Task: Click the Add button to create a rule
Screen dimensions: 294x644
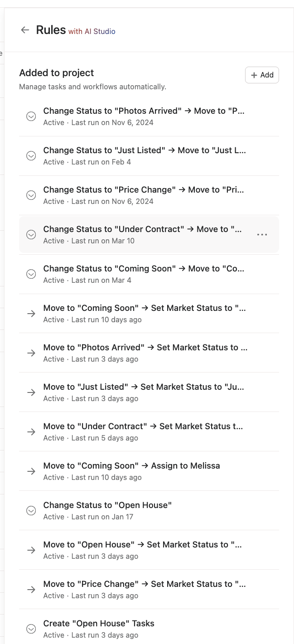Action: [262, 75]
